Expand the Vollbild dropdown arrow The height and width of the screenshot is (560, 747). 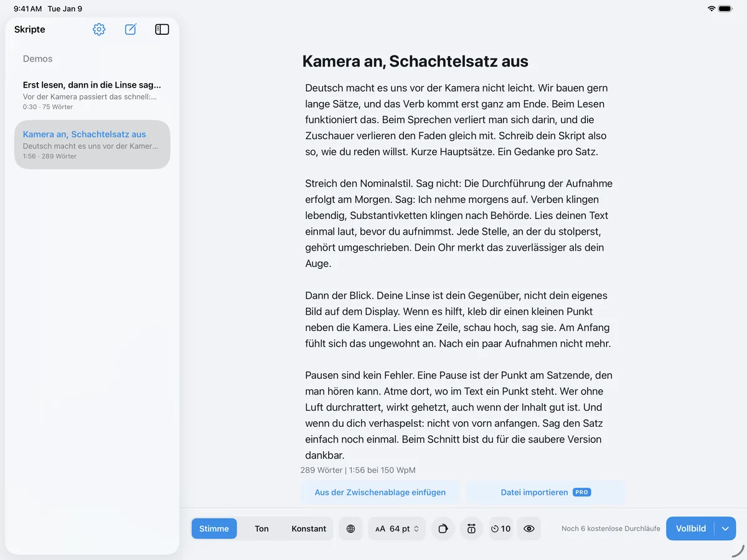[725, 529]
